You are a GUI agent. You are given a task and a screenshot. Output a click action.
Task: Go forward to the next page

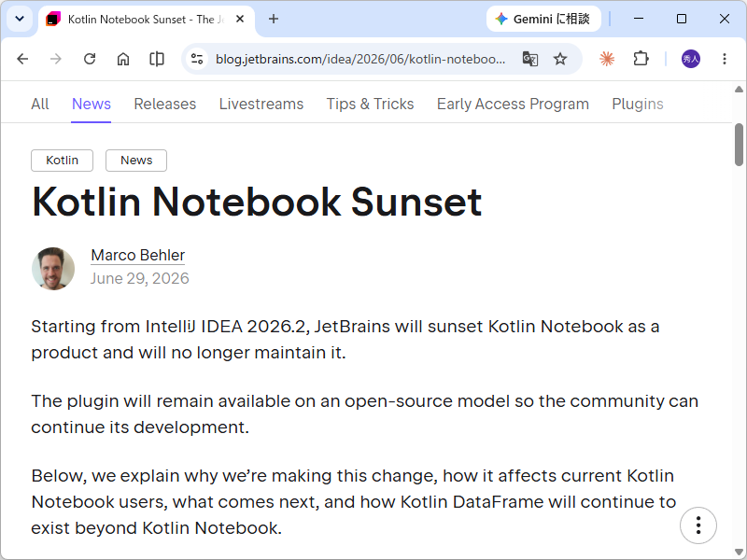point(56,59)
